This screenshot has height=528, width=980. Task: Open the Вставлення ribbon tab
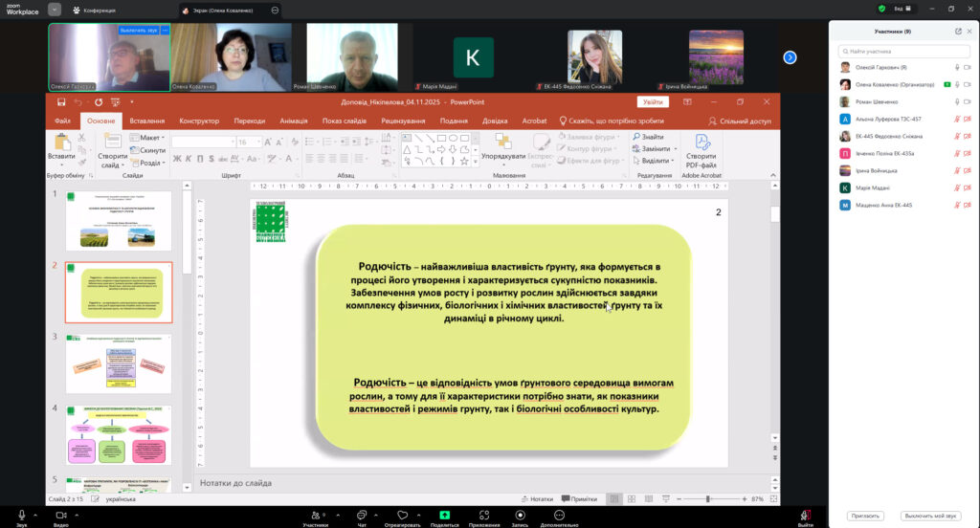click(x=146, y=121)
